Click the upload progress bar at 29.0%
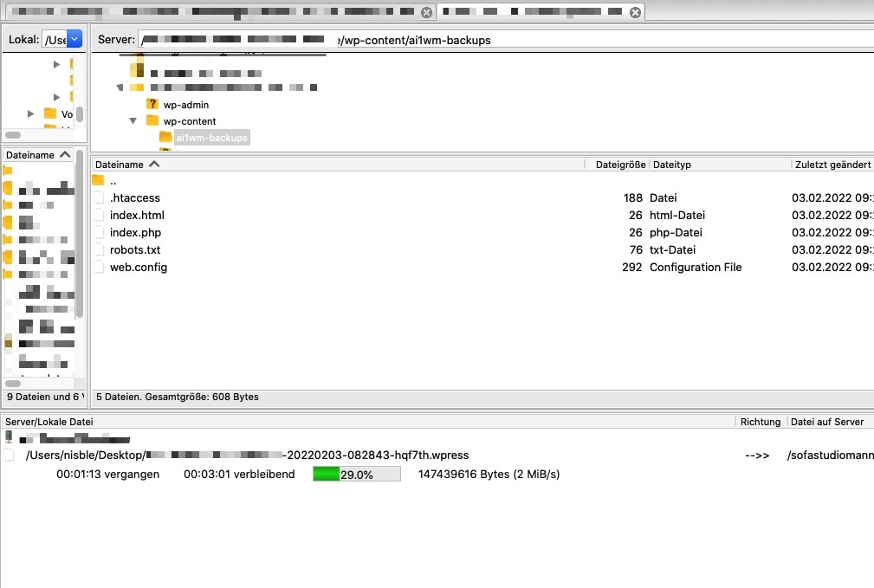874x588 pixels. (356, 475)
